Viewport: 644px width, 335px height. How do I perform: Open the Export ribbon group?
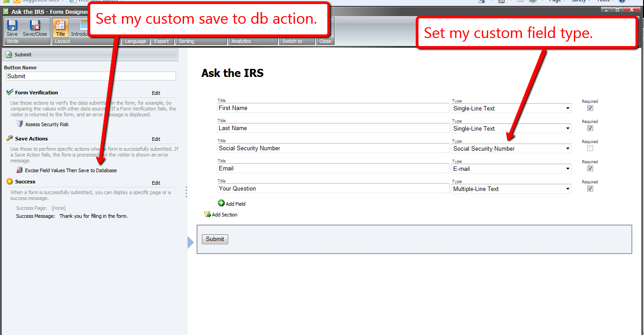tap(161, 41)
